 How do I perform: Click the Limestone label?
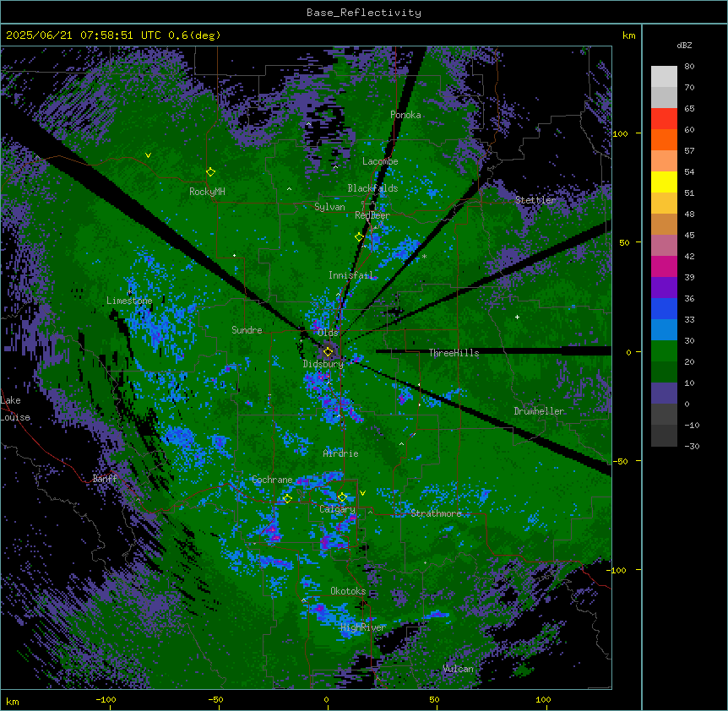coord(129,301)
